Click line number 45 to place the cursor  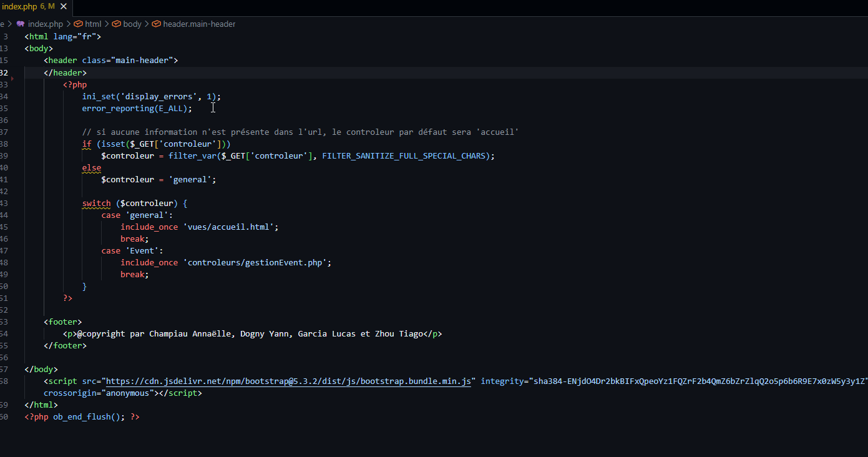(4, 227)
